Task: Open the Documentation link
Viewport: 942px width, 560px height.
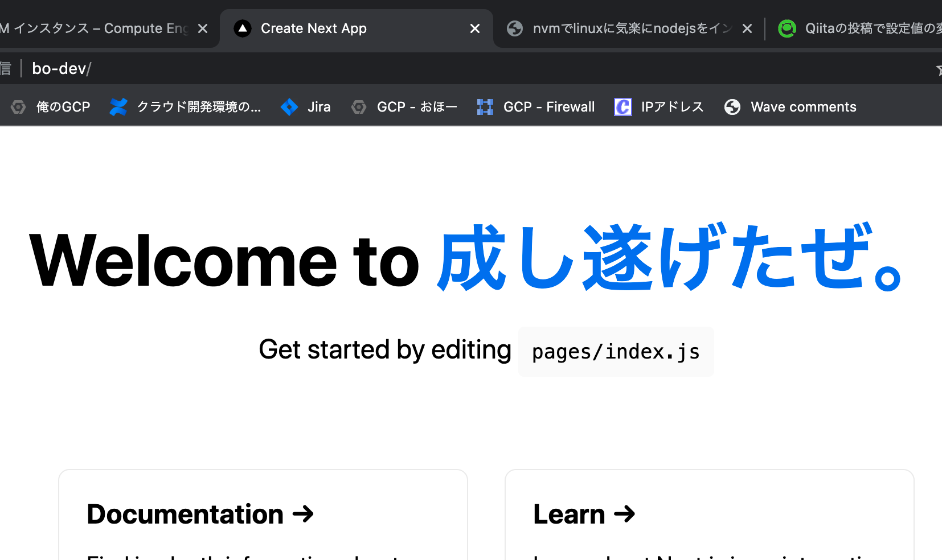Action: (200, 514)
